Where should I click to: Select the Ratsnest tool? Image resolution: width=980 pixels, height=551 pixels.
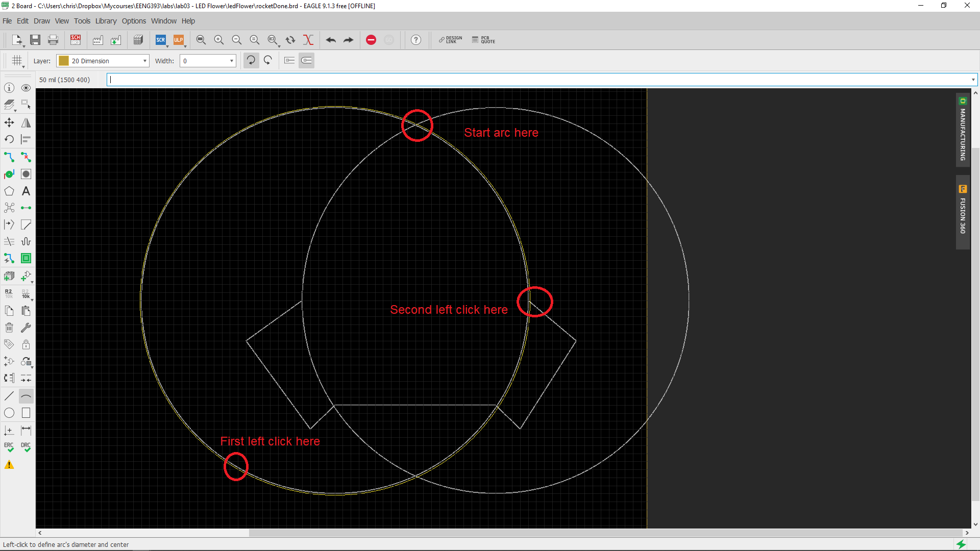(x=9, y=208)
